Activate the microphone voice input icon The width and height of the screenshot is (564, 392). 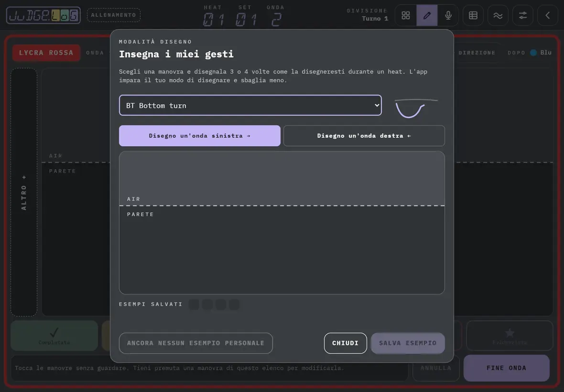tap(448, 15)
